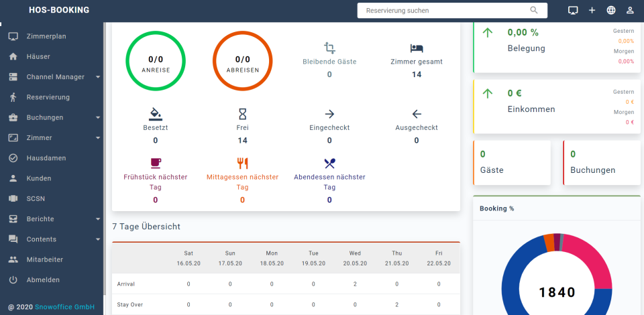
Task: Expand the Buchungen submenu arrow
Action: [x=98, y=118]
